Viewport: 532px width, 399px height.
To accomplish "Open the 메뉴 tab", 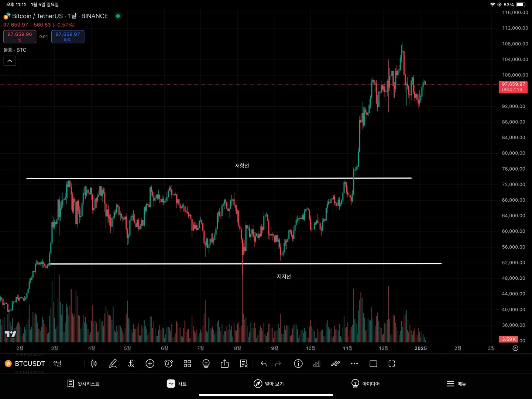I will (456, 384).
